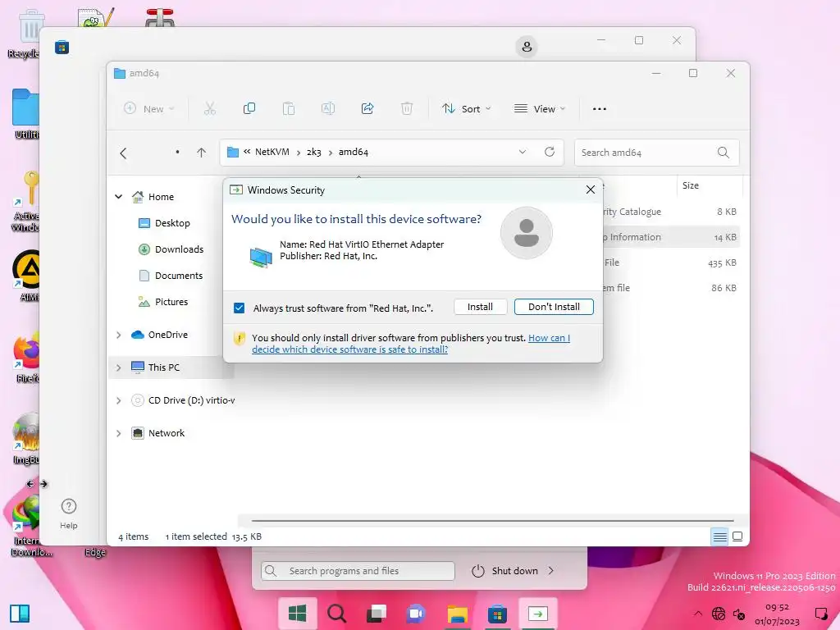Open the device software safety help link
This screenshot has width=840, height=630.
point(411,344)
